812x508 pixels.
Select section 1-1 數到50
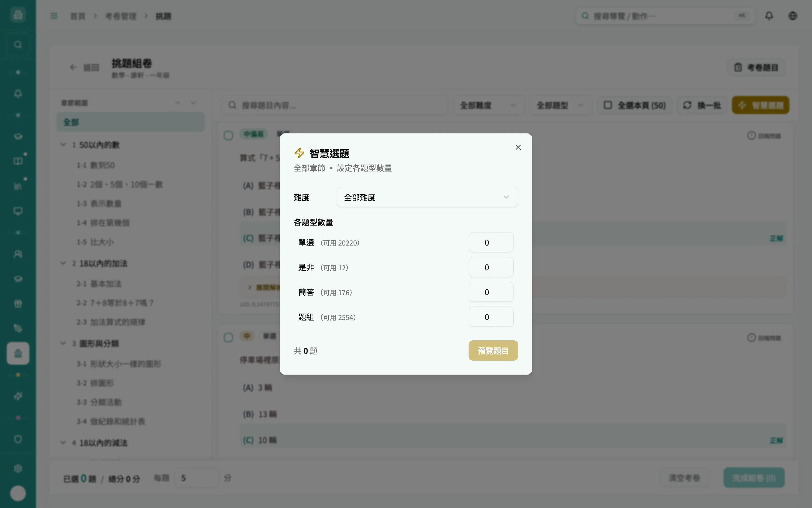coord(96,165)
